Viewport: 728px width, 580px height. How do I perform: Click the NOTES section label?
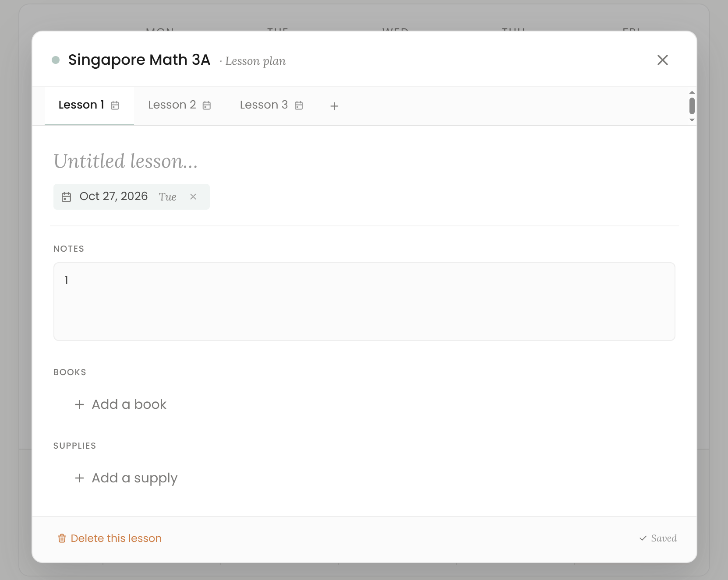(x=69, y=249)
